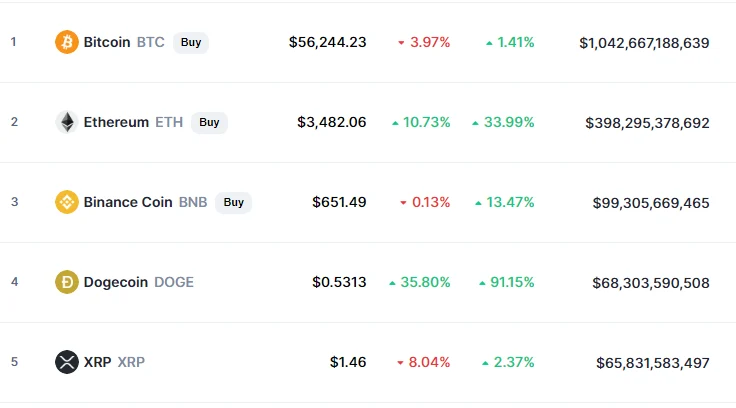736x408 pixels.
Task: Click Bitcoin's $56,244.23 price
Action: pyautogui.click(x=327, y=42)
